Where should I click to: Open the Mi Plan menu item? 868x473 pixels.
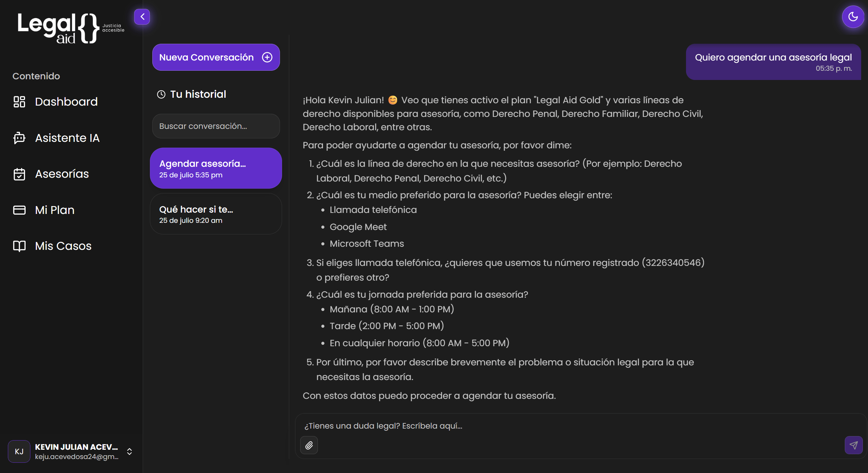[55, 210]
